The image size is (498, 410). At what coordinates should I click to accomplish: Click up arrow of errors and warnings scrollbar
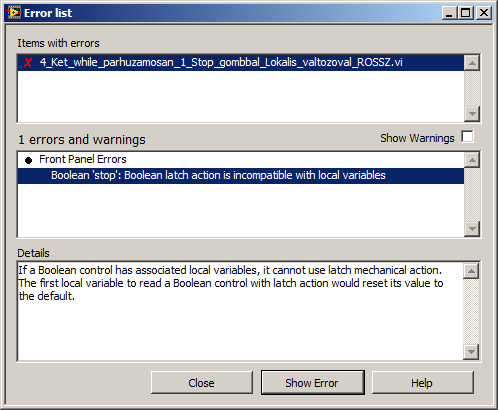472,160
